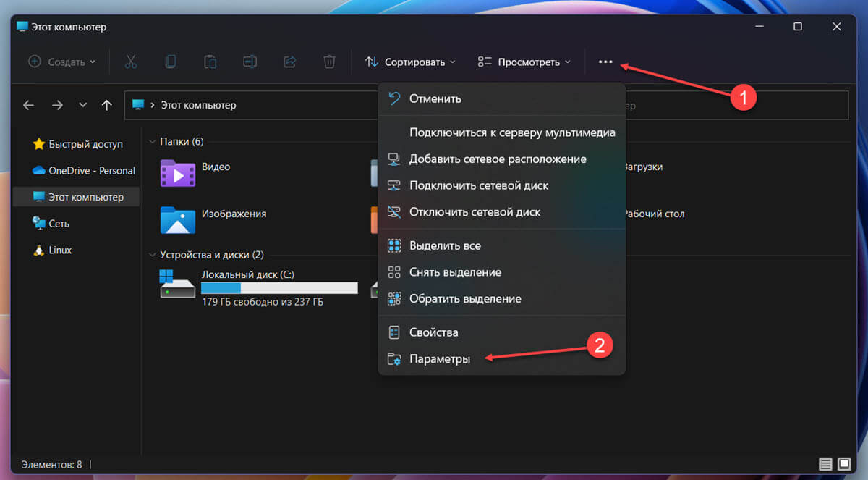This screenshot has height=480, width=868.
Task: Collapse the Устройства и диски (2) group
Action: (153, 255)
